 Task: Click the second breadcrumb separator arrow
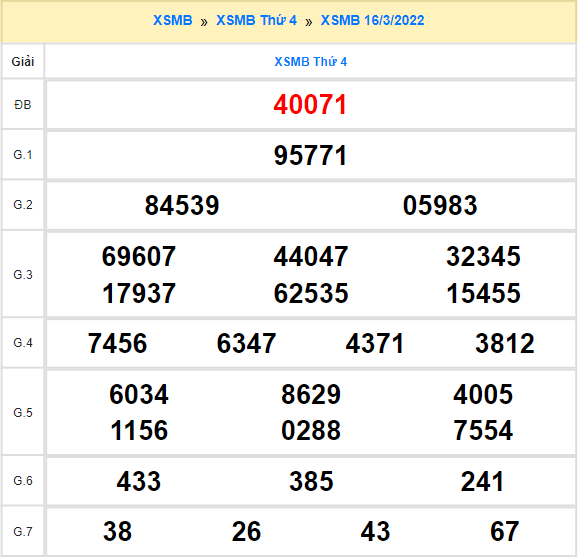(309, 22)
